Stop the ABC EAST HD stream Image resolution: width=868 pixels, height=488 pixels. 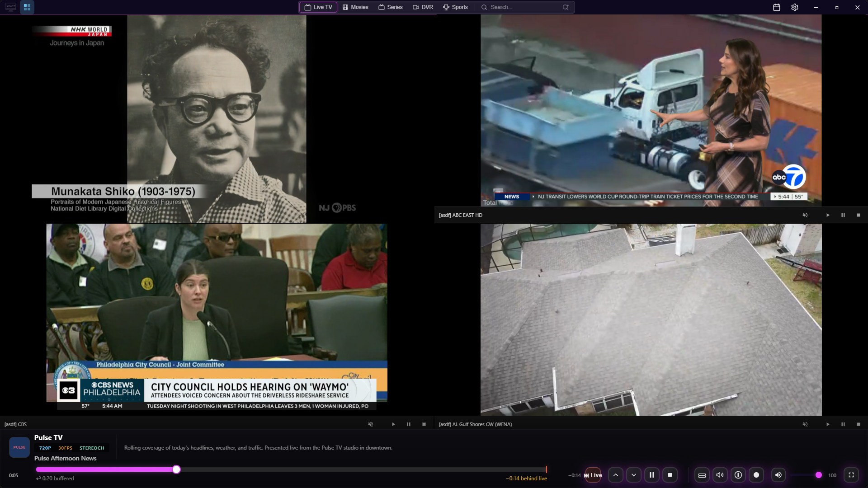(859, 215)
